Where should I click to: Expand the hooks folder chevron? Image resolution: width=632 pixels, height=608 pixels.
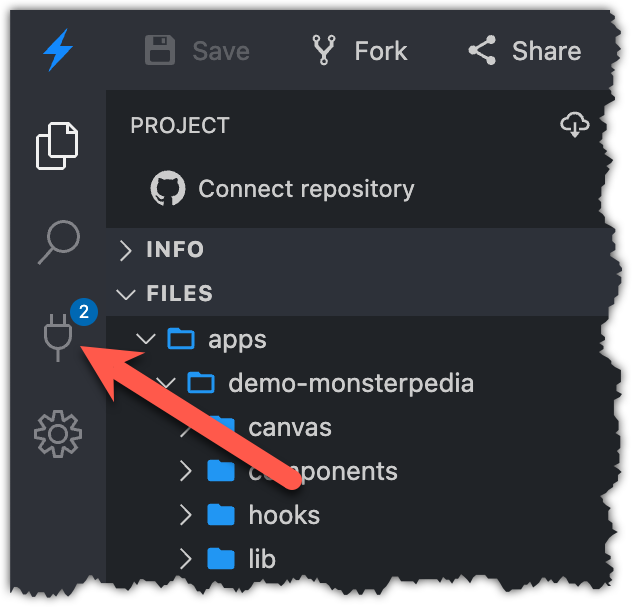tap(186, 515)
